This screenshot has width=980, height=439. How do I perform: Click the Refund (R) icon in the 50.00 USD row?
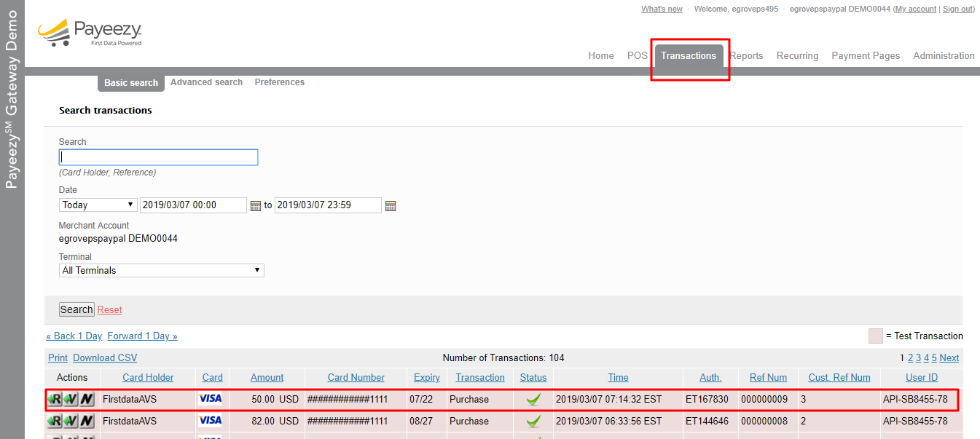(55, 399)
